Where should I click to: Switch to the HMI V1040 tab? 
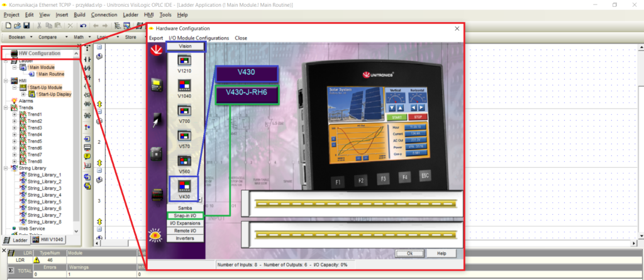(x=48, y=240)
